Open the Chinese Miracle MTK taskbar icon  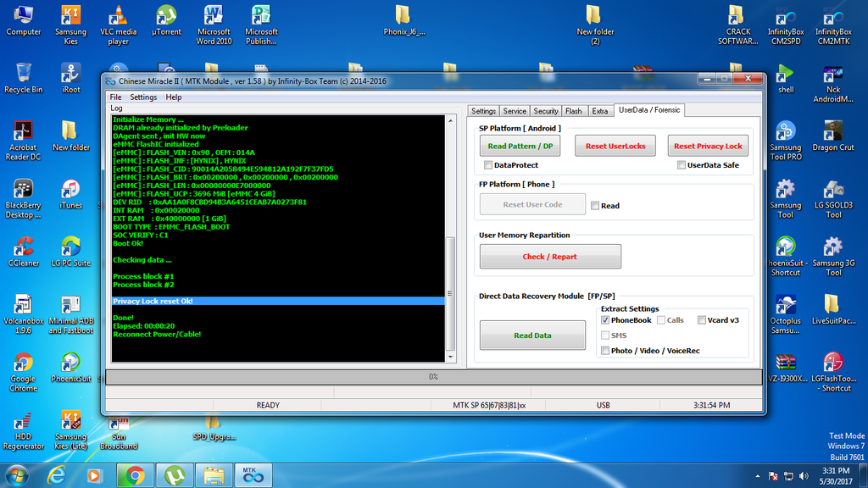pyautogui.click(x=253, y=474)
